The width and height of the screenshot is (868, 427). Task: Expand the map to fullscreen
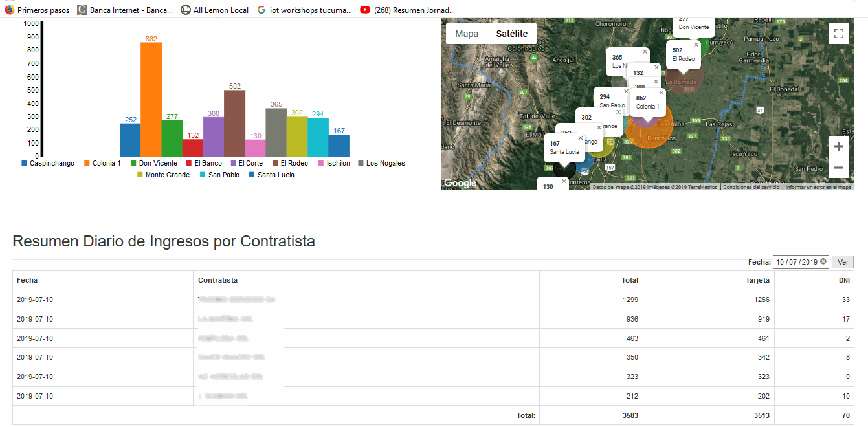pyautogui.click(x=839, y=33)
